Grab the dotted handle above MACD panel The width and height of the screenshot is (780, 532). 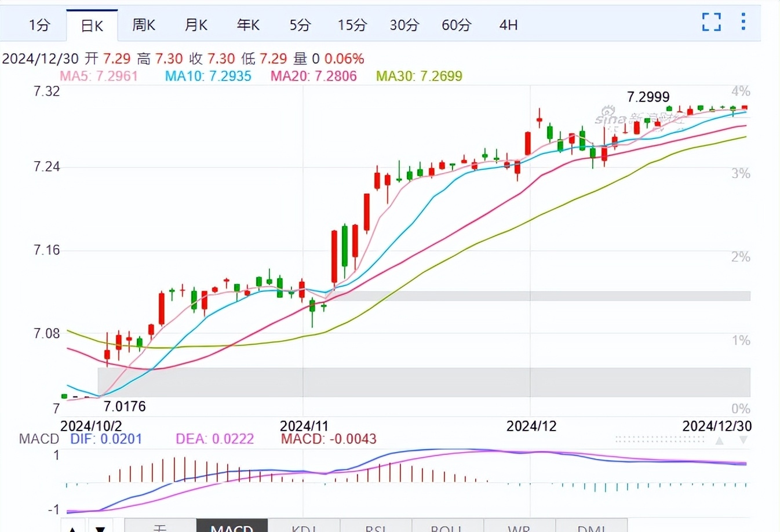(x=659, y=440)
